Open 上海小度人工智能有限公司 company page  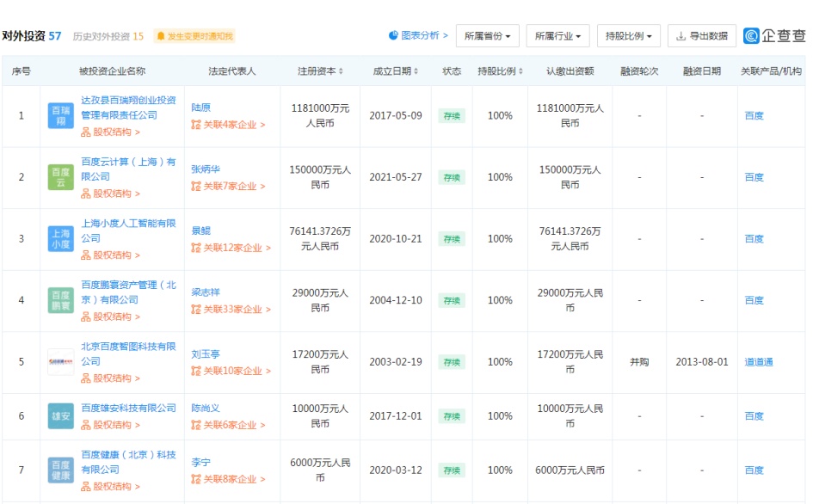(x=128, y=230)
